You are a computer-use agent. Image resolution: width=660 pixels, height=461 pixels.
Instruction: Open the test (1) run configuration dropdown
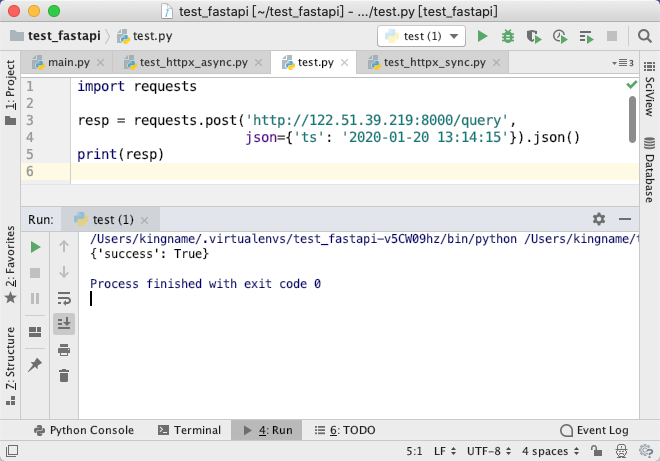[x=422, y=36]
